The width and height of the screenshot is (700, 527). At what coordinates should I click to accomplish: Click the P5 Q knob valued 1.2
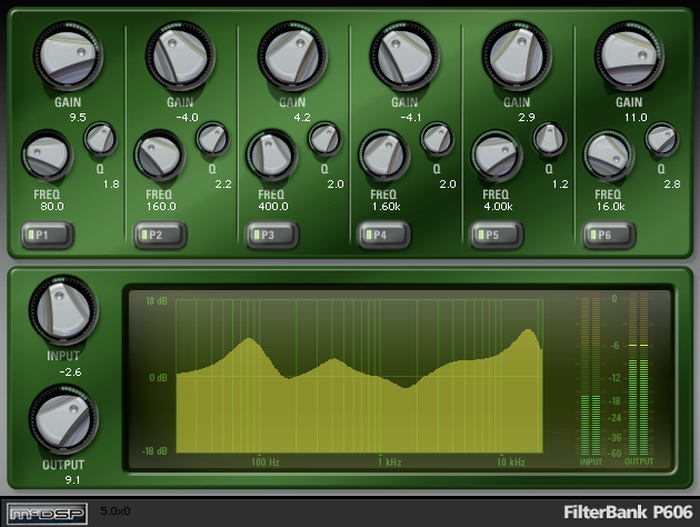[549, 139]
